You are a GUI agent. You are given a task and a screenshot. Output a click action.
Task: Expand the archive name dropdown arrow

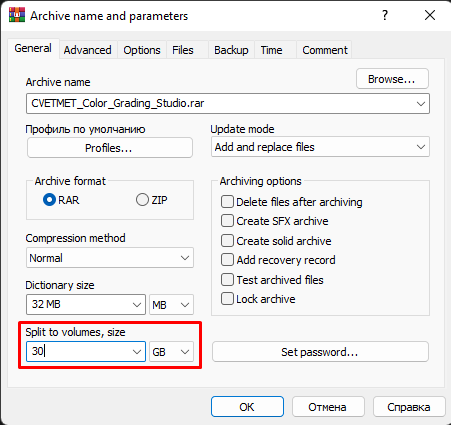[x=421, y=104]
